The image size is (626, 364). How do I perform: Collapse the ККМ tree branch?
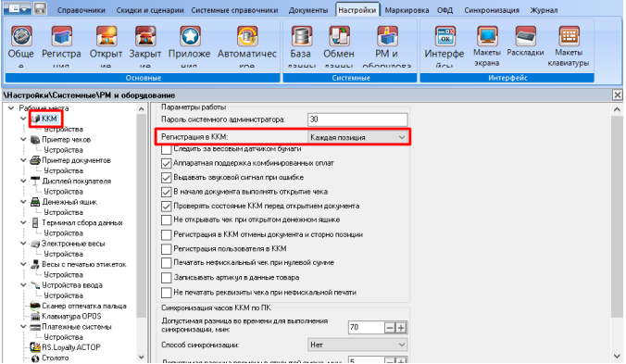point(23,119)
